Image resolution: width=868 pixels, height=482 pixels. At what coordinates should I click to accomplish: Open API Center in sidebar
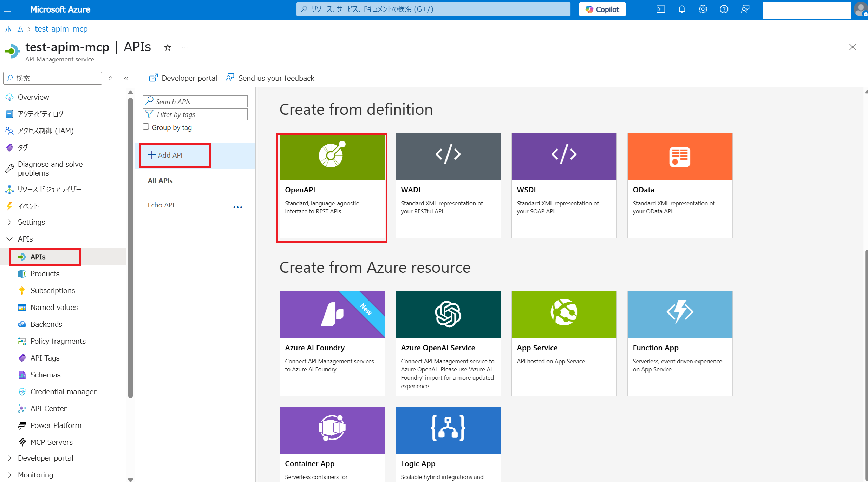pyautogui.click(x=48, y=409)
